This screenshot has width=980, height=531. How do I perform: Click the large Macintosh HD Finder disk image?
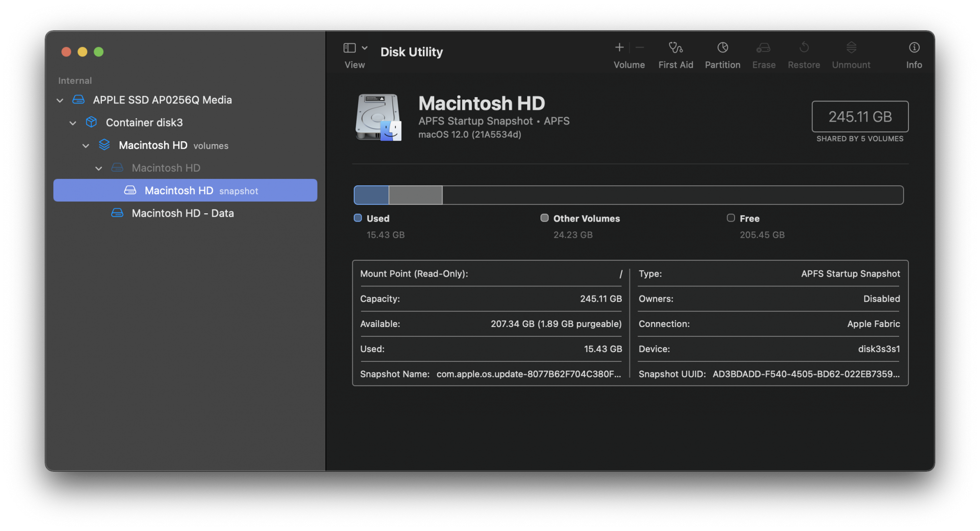coord(378,118)
